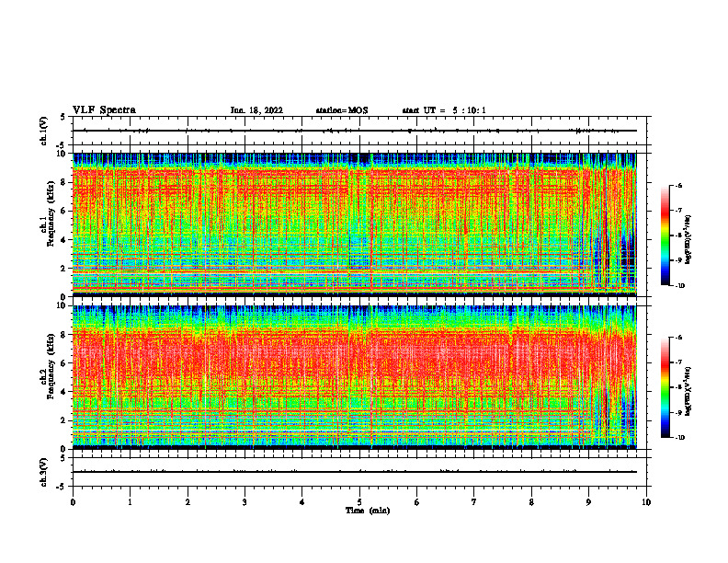Click the ch.2 colorbar "log(PSD)" unit label
The height and width of the screenshot is (563, 728).
(688, 392)
